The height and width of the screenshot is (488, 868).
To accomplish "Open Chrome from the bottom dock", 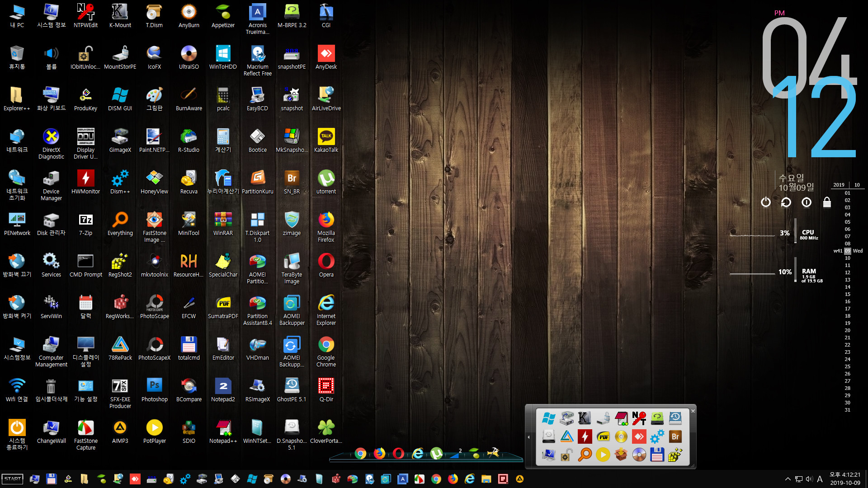I will (x=360, y=453).
